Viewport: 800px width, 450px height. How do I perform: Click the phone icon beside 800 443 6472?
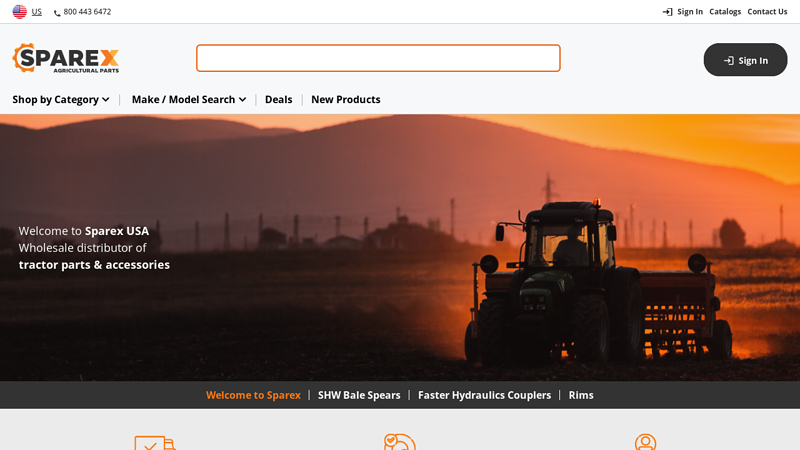tap(57, 13)
